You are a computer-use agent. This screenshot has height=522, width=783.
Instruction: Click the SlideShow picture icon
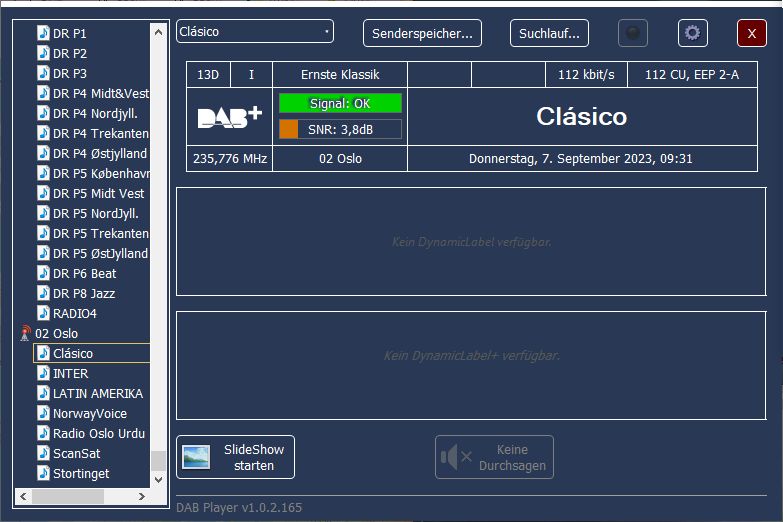196,457
